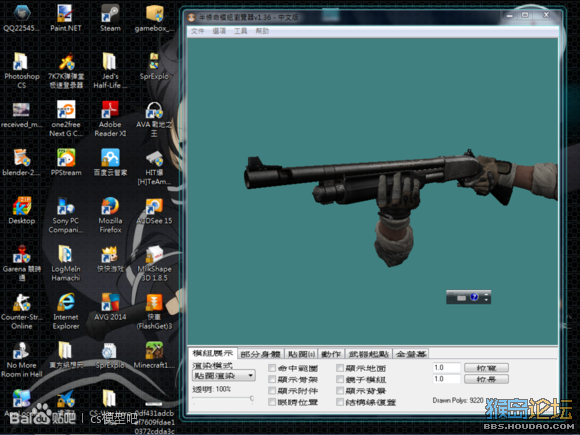Open Adobe Reader XI shortcut
Image resolution: width=580 pixels, height=435 pixels.
click(x=110, y=118)
